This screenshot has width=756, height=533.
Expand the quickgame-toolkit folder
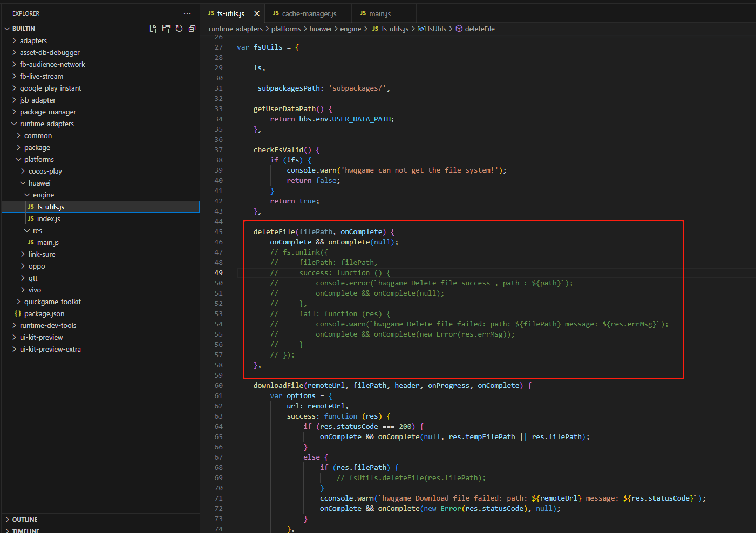click(x=52, y=302)
